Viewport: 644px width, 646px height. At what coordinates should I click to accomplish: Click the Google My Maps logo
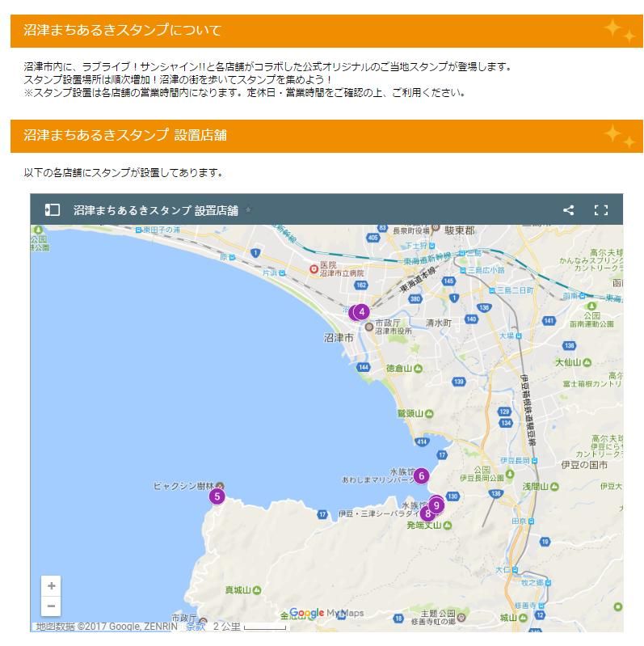click(x=326, y=614)
